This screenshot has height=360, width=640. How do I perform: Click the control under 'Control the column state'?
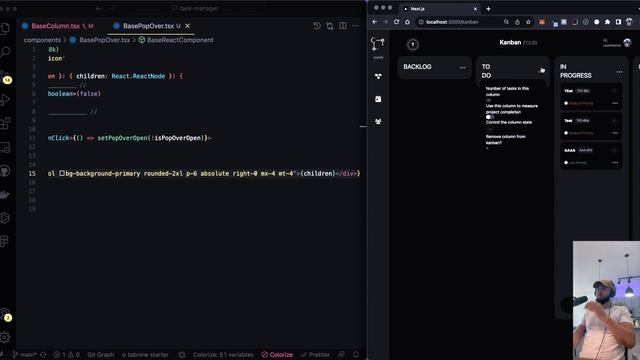pyautogui.click(x=490, y=129)
